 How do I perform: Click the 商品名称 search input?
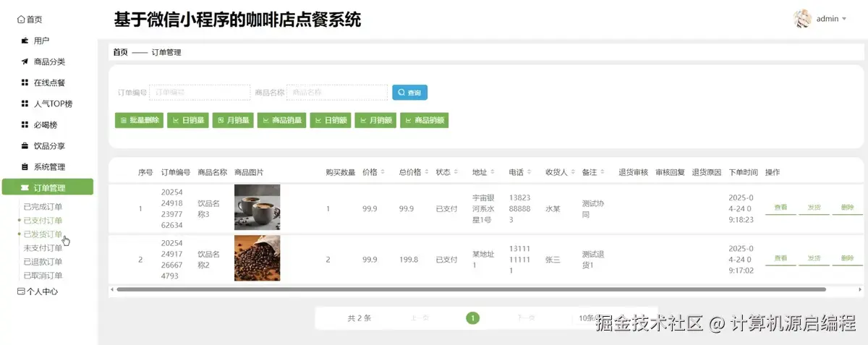337,93
